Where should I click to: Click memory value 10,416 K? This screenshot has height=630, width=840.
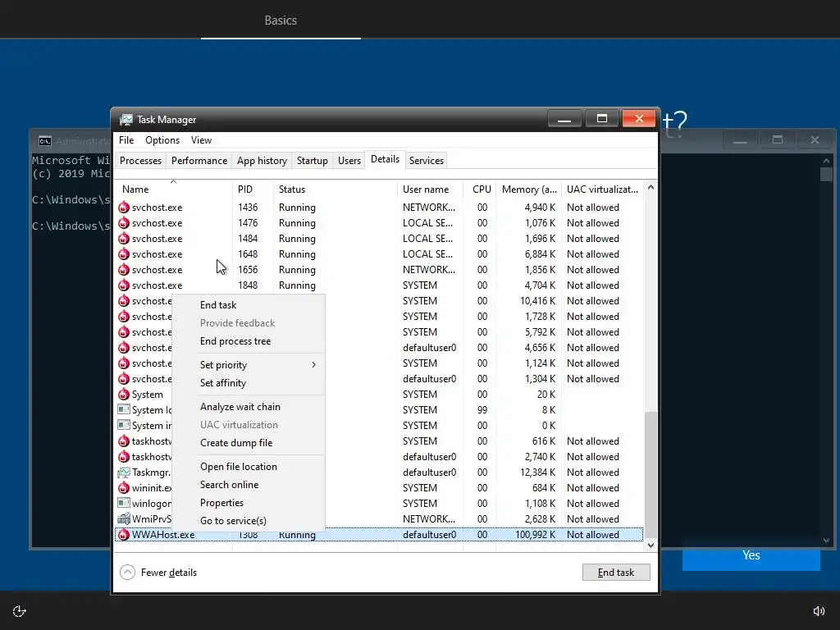[538, 301]
